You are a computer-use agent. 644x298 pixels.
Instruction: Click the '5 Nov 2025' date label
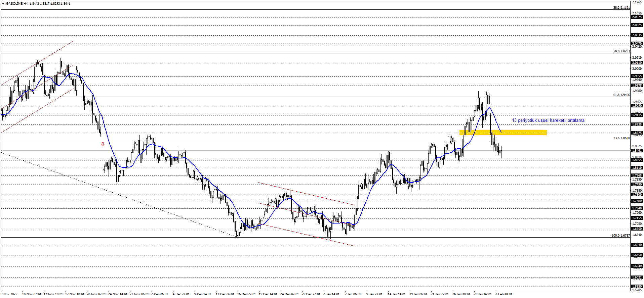point(9,294)
